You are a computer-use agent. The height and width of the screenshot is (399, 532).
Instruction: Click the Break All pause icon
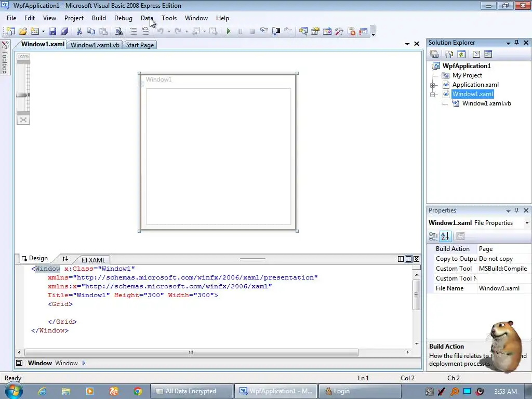[240, 32]
